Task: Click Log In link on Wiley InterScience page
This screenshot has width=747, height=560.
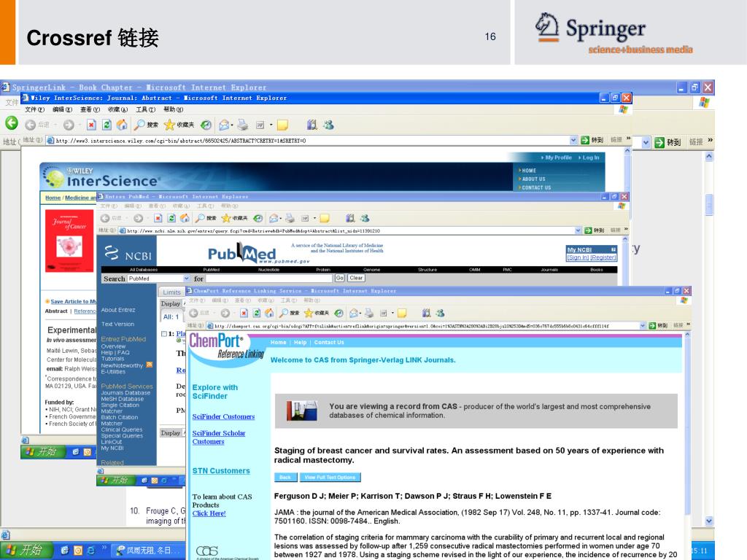Action: pos(590,157)
